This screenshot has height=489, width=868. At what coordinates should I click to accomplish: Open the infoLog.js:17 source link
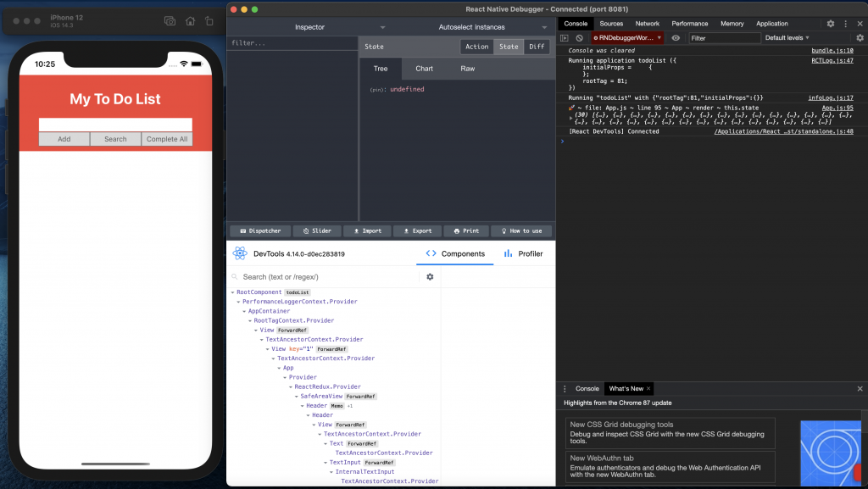831,98
